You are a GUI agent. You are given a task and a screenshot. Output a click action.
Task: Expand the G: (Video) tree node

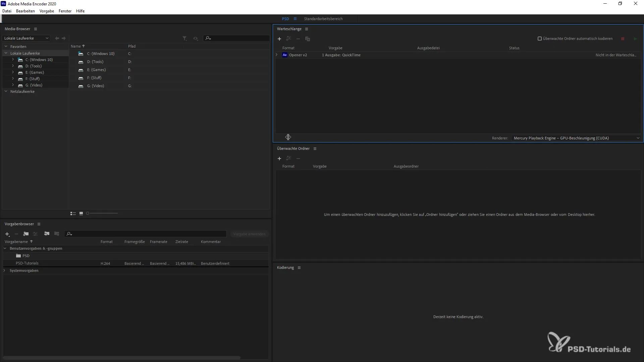(13, 85)
